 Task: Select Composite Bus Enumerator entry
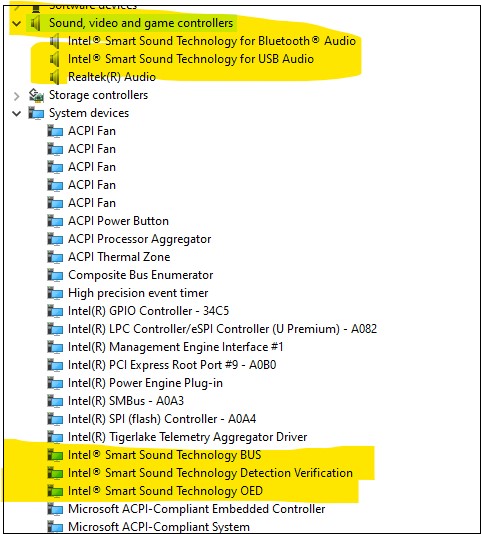pos(140,275)
